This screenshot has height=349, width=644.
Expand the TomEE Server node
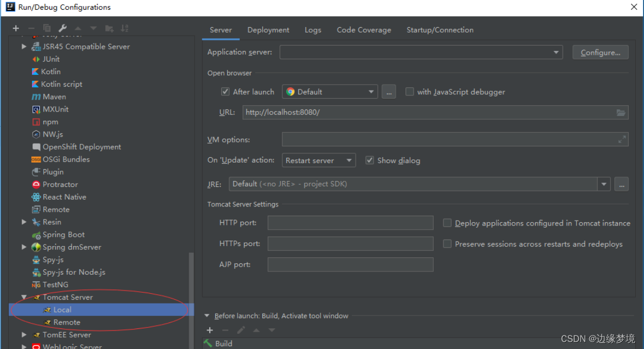[24, 335]
